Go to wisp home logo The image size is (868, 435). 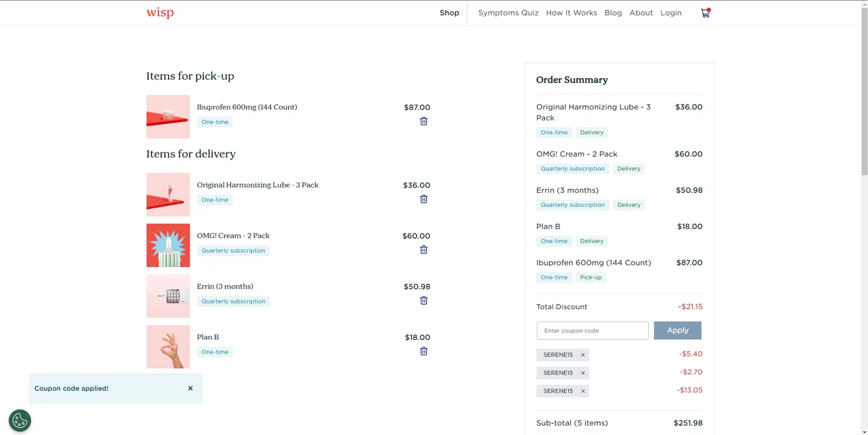pyautogui.click(x=160, y=13)
